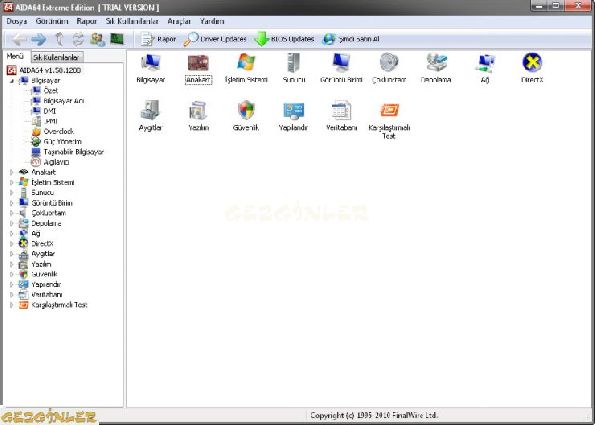The height and width of the screenshot is (425, 595).
Task: Open Aygıtlar icon in main pane
Action: coord(151,116)
